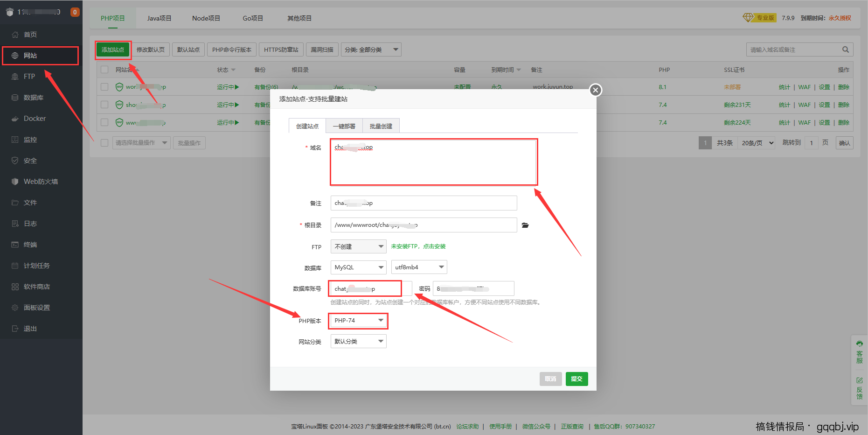The width and height of the screenshot is (868, 435).
Task: Open the PHP版本 PHP-74 dropdown
Action: click(x=358, y=321)
